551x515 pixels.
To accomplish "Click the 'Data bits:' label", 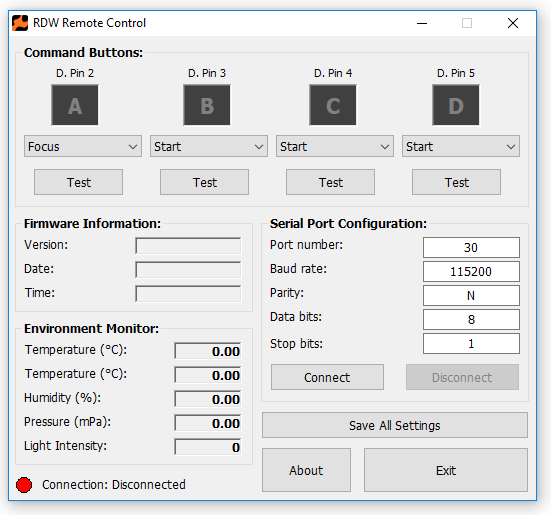I will coord(296,317).
